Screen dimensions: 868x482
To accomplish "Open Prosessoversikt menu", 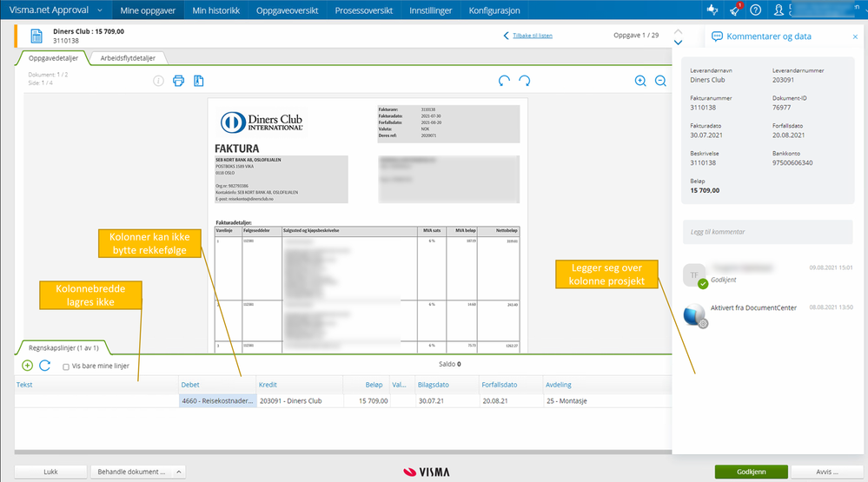I will 364,10.
